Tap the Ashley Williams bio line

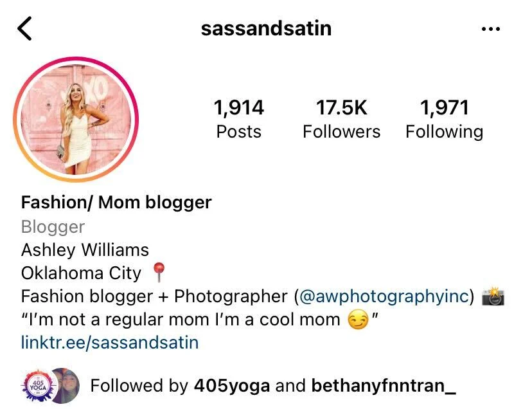coord(85,250)
